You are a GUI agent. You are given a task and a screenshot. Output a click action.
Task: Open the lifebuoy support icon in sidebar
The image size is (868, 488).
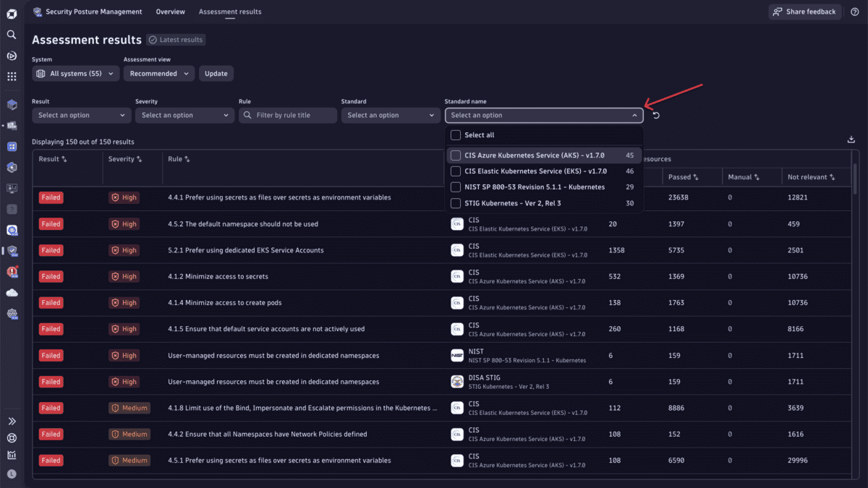point(12,438)
